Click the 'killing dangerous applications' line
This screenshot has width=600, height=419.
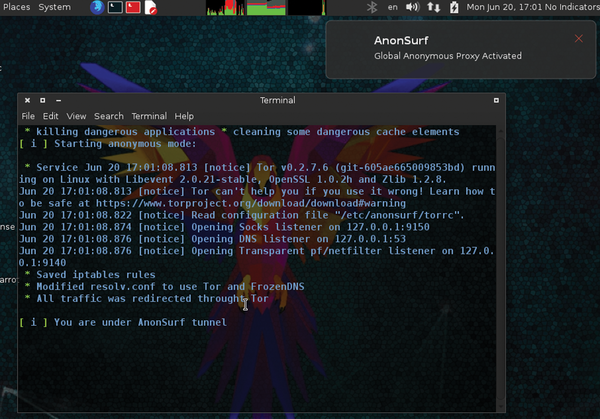click(119, 132)
